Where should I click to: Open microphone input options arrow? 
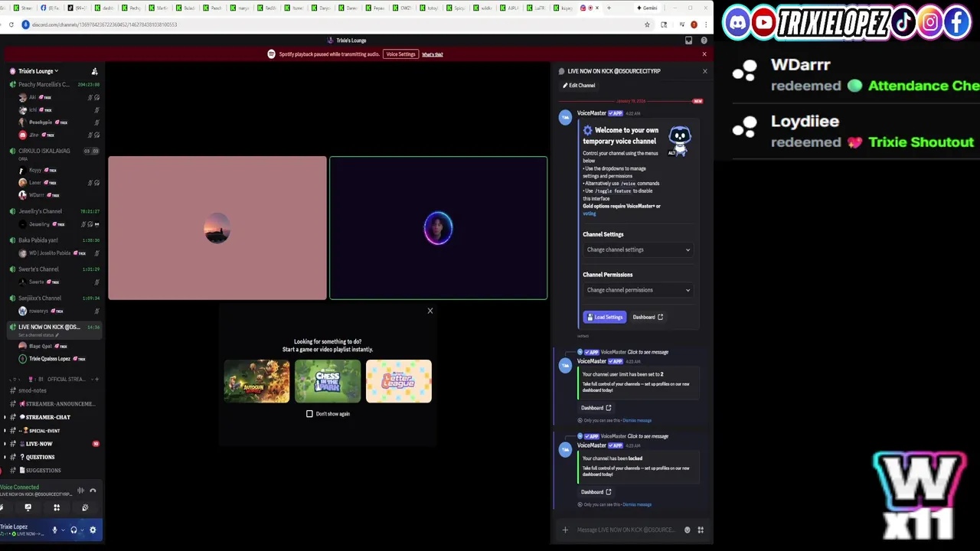click(63, 530)
